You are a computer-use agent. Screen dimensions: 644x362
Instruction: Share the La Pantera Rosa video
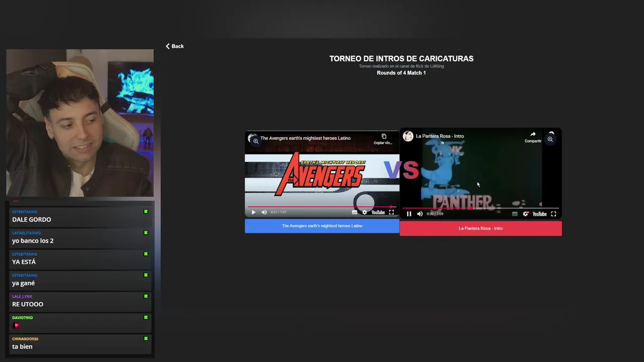(533, 137)
